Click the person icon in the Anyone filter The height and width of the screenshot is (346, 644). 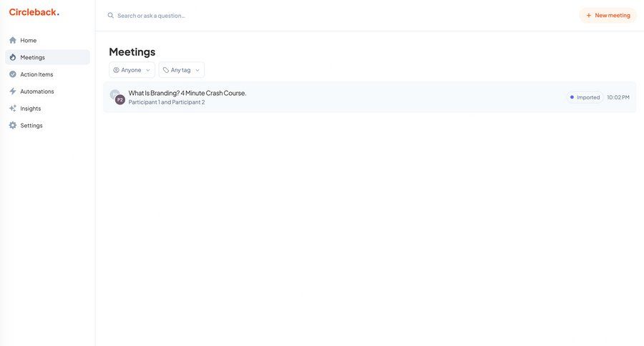[x=117, y=70]
